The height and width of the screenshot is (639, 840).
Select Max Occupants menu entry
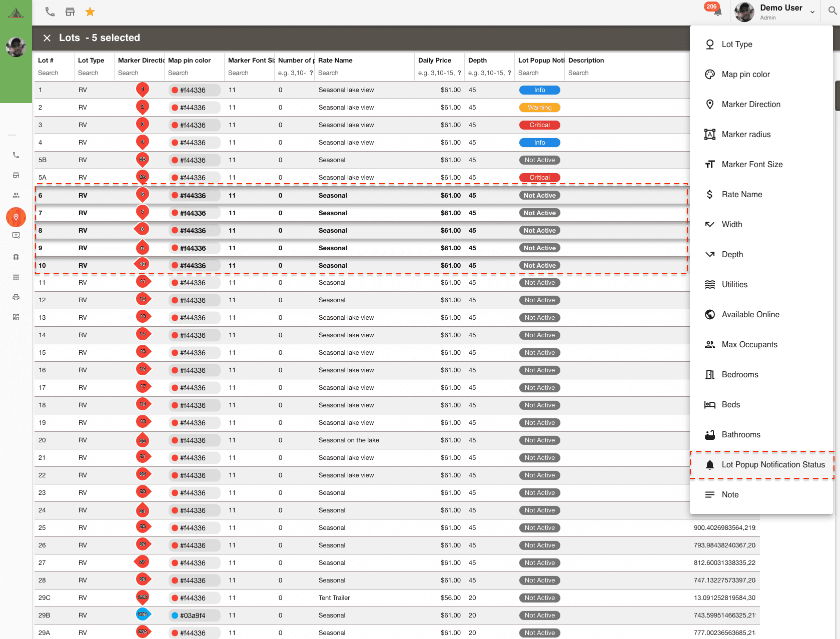click(761, 344)
